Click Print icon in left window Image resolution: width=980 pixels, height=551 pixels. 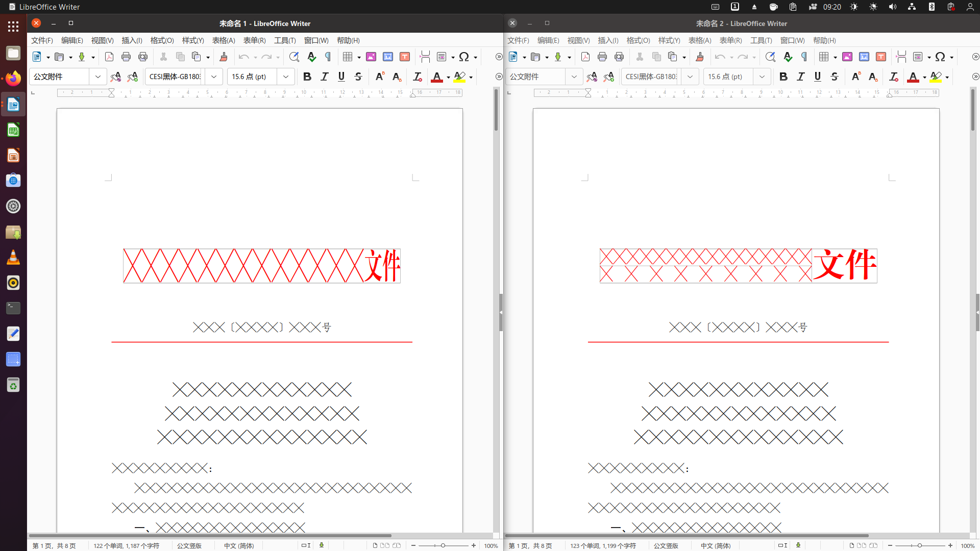pyautogui.click(x=126, y=57)
